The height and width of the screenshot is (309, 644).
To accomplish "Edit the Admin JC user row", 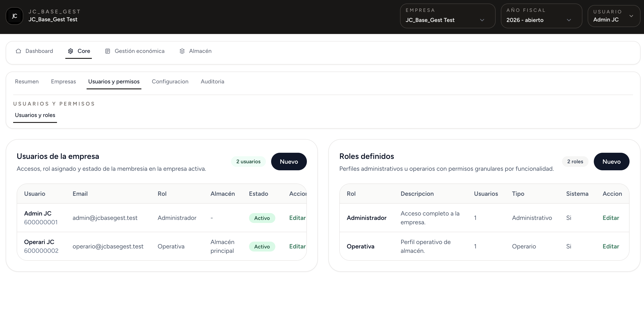I will coord(297,218).
